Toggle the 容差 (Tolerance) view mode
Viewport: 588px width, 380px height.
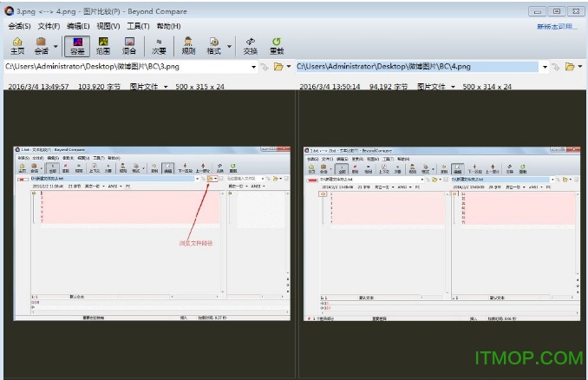pos(77,45)
